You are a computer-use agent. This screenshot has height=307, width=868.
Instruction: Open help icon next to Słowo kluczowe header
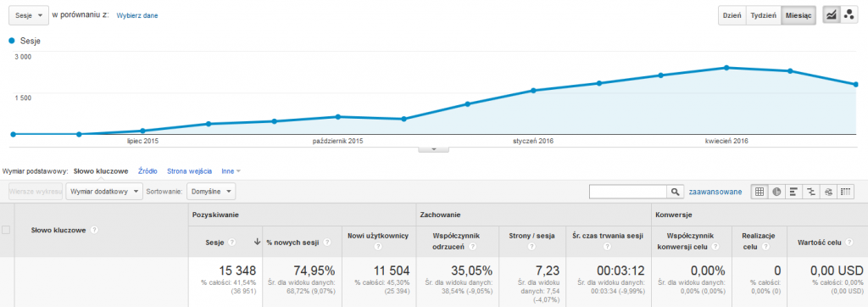[x=95, y=230]
